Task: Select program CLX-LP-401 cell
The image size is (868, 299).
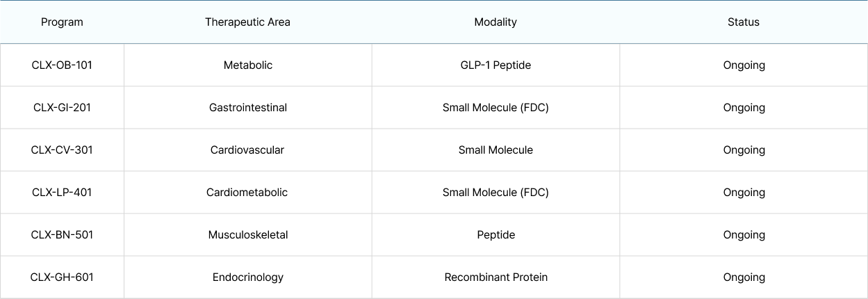Action: tap(62, 193)
